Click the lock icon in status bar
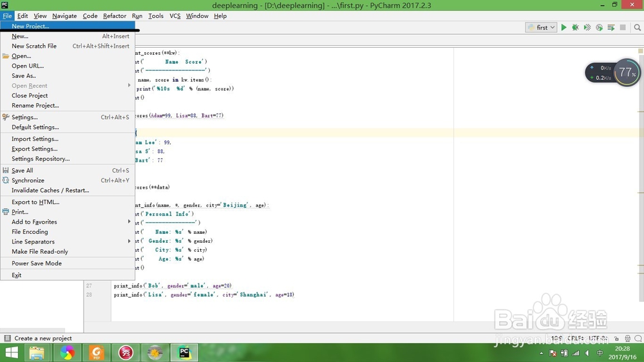The image size is (644, 362). point(616,339)
